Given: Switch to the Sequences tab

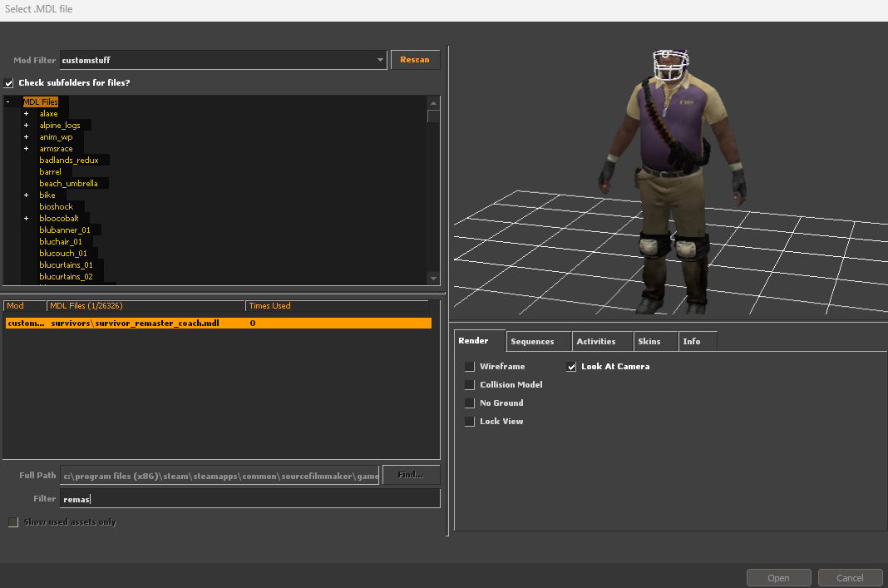Looking at the screenshot, I should tap(539, 341).
